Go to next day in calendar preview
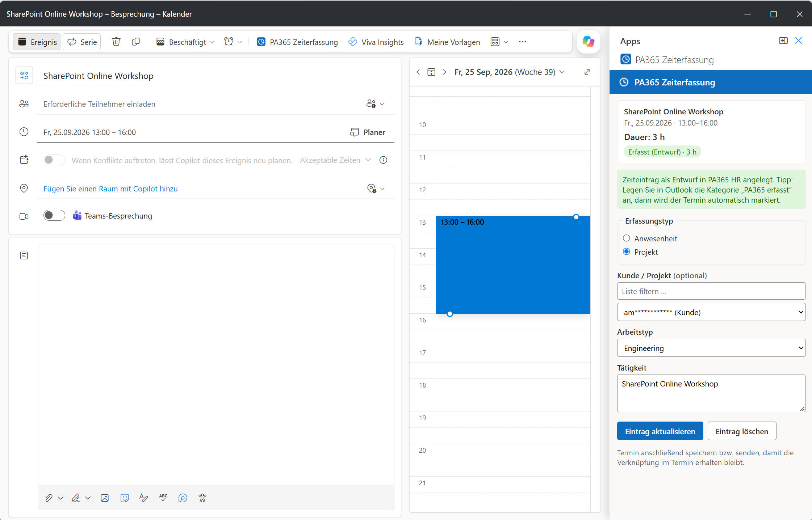This screenshot has width=812, height=520. coord(444,72)
